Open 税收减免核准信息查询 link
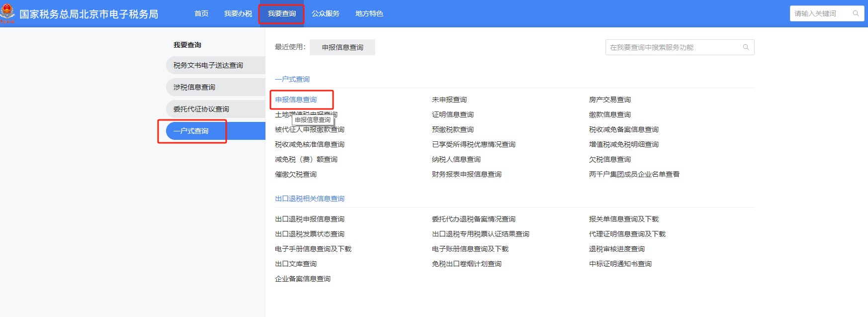This screenshot has height=317, width=868. click(x=310, y=144)
